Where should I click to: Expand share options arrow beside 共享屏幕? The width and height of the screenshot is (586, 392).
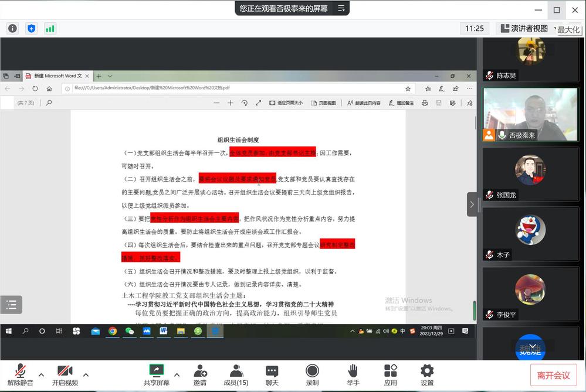point(177,374)
